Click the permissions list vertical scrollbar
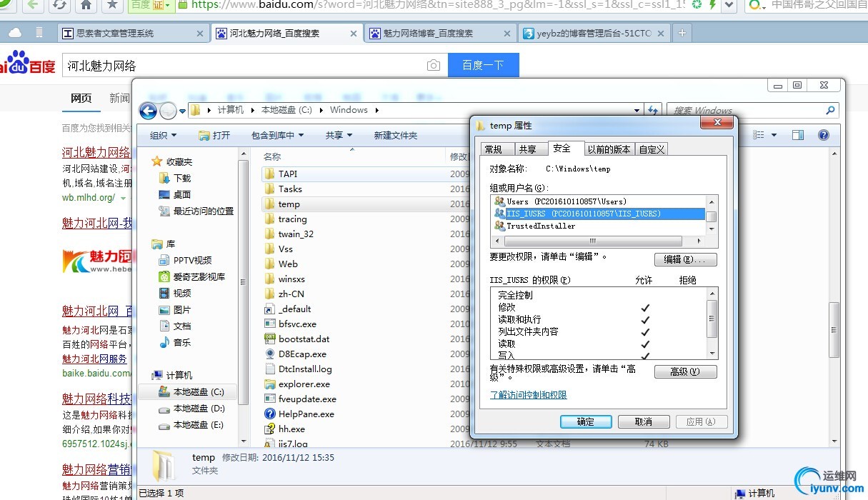Viewport: 868px width, 500px height. coord(712,324)
